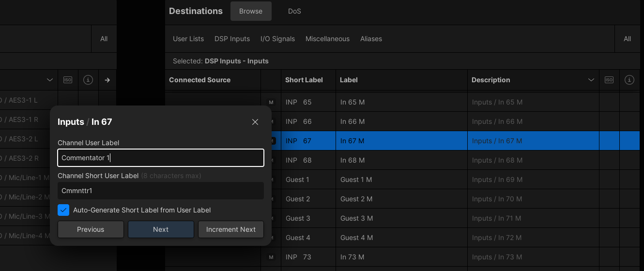
Task: Expand the Description column dropdown chevron
Action: [x=591, y=80]
